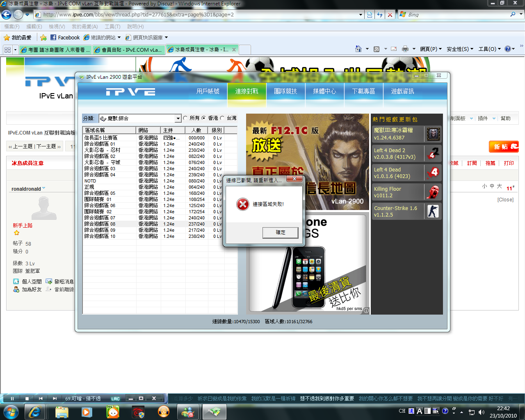The image size is (525, 420).
Task: Expand the 建議的網站 suggested sites dropdown
Action: (119, 37)
